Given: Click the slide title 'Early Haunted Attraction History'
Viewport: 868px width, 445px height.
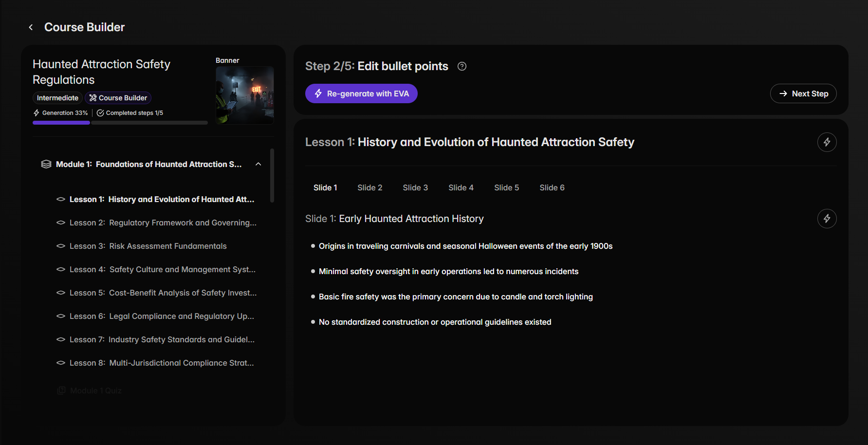Looking at the screenshot, I should (411, 219).
